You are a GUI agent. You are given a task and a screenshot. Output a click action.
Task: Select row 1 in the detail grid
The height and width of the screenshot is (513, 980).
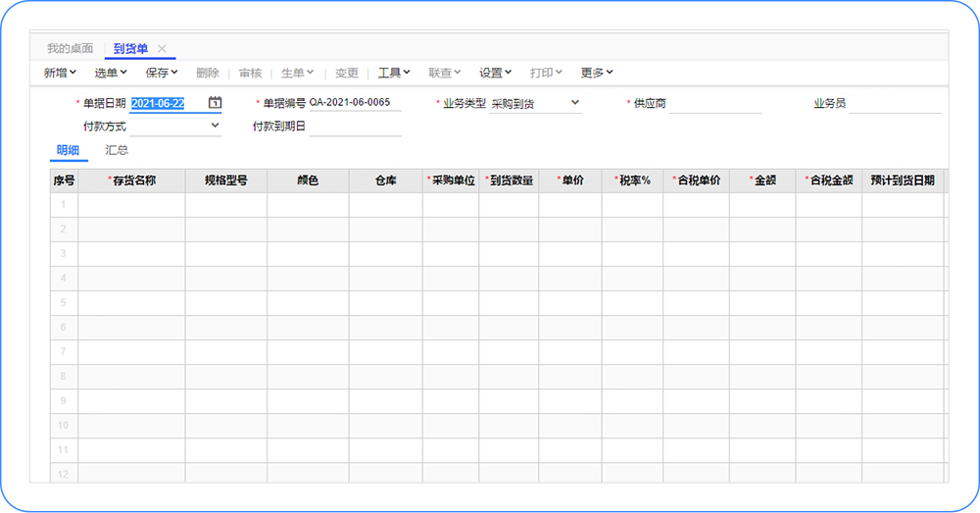[64, 205]
